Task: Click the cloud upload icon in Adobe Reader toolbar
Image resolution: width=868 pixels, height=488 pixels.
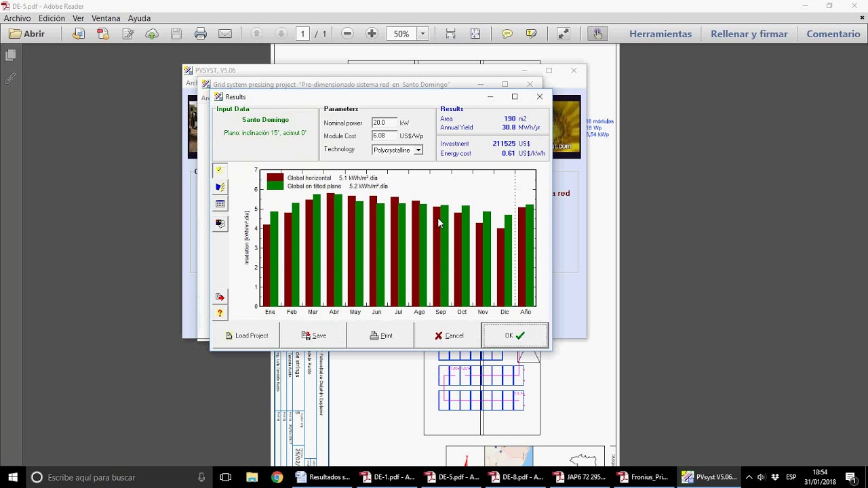Action: (152, 34)
